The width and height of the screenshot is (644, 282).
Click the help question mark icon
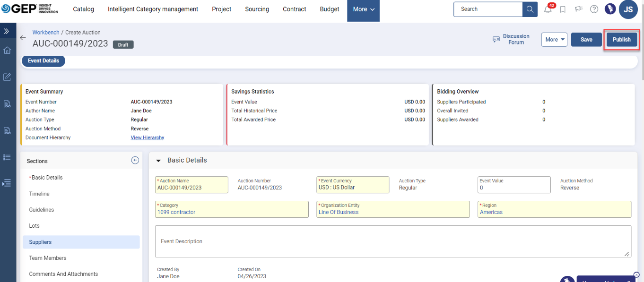594,9
